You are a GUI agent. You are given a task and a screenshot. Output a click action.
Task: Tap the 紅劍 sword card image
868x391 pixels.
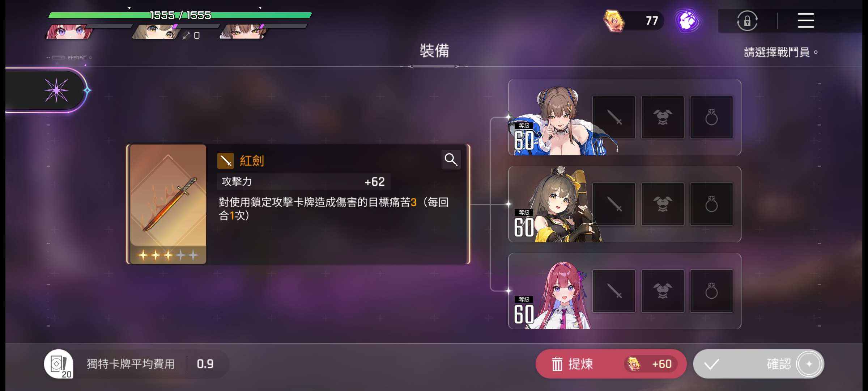click(168, 204)
